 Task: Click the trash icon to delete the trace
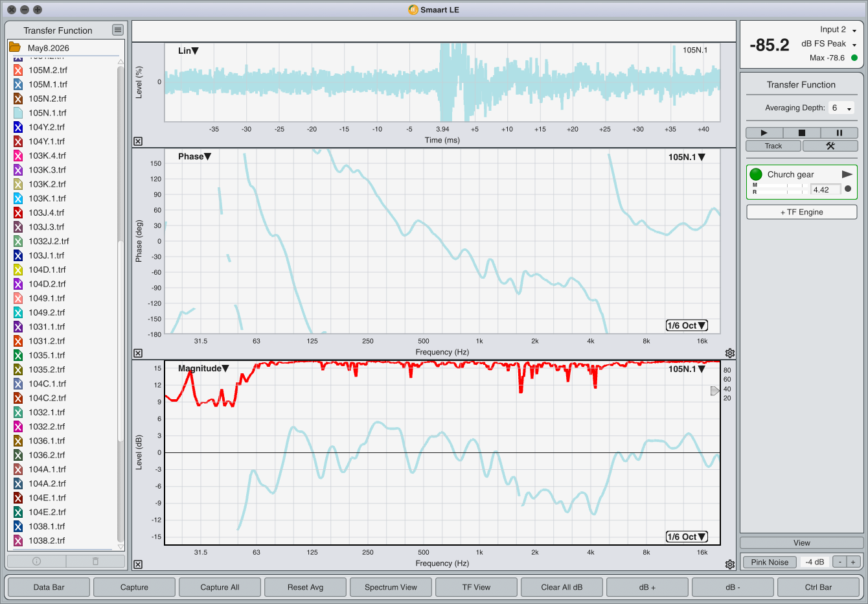coord(95,561)
